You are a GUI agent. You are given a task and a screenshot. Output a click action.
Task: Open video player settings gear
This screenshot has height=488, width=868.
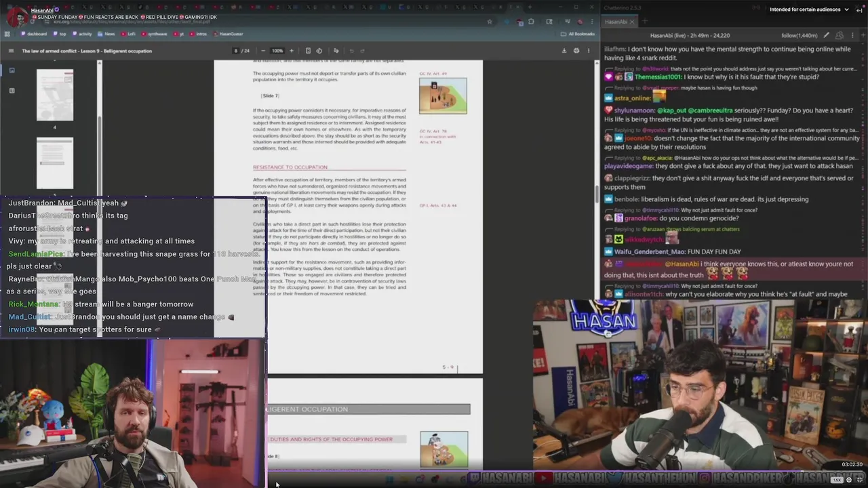tap(849, 480)
